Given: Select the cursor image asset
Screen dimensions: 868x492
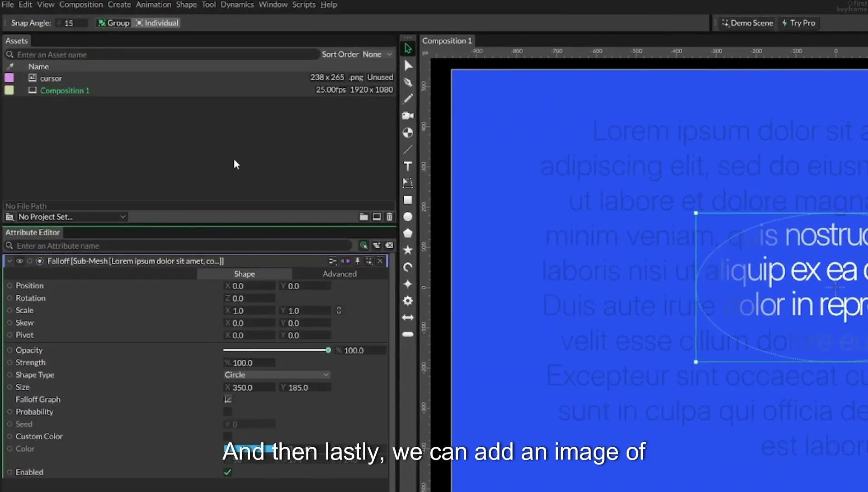Looking at the screenshot, I should (x=51, y=78).
